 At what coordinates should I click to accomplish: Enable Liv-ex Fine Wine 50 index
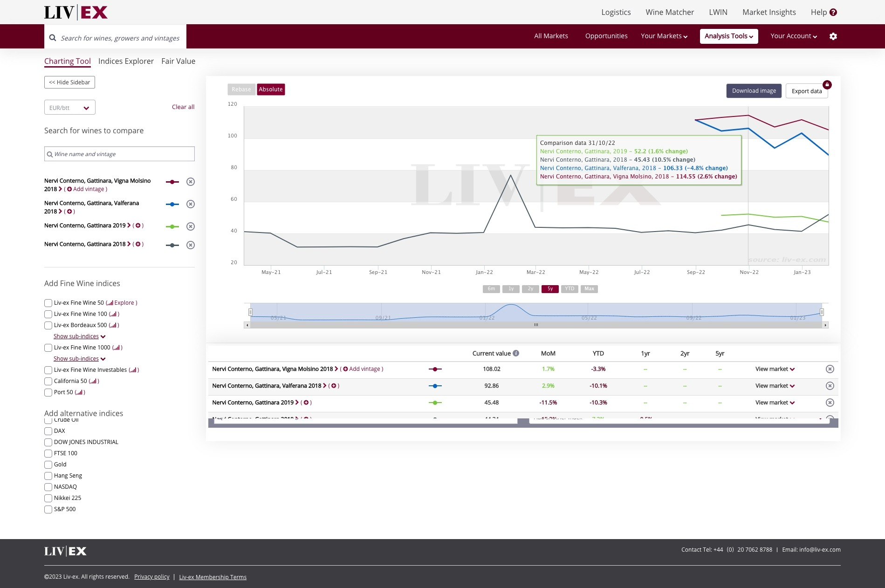coord(48,303)
